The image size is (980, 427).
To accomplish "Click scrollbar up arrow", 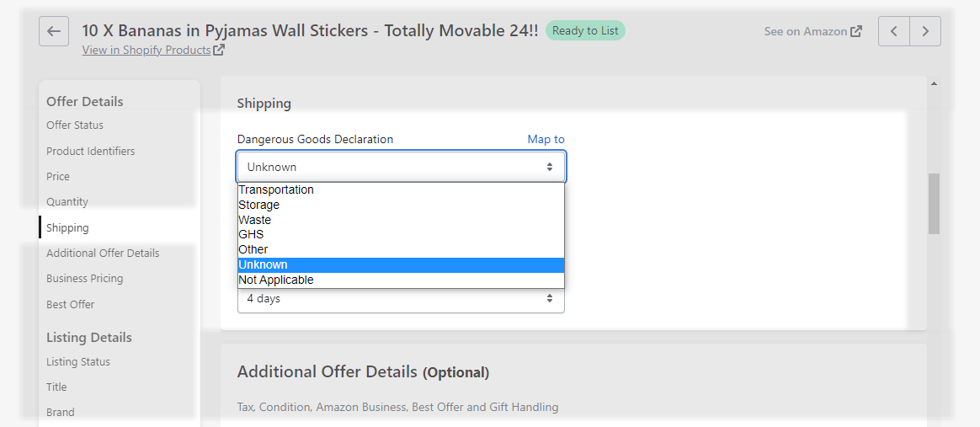I will [934, 83].
